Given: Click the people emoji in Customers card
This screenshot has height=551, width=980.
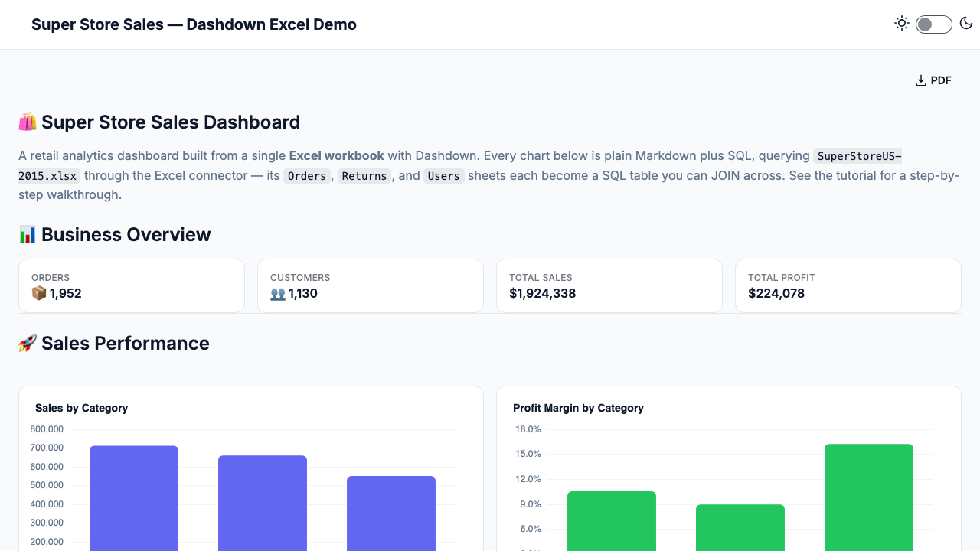Looking at the screenshot, I should tap(278, 293).
